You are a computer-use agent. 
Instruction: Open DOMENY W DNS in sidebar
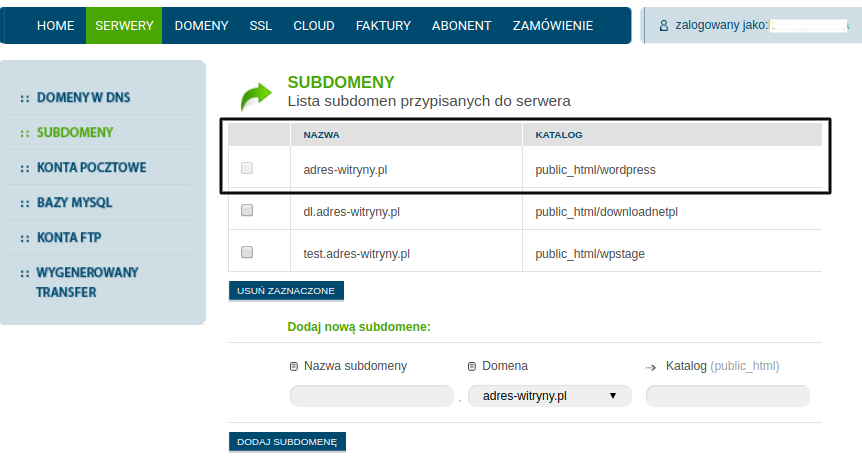tap(84, 98)
